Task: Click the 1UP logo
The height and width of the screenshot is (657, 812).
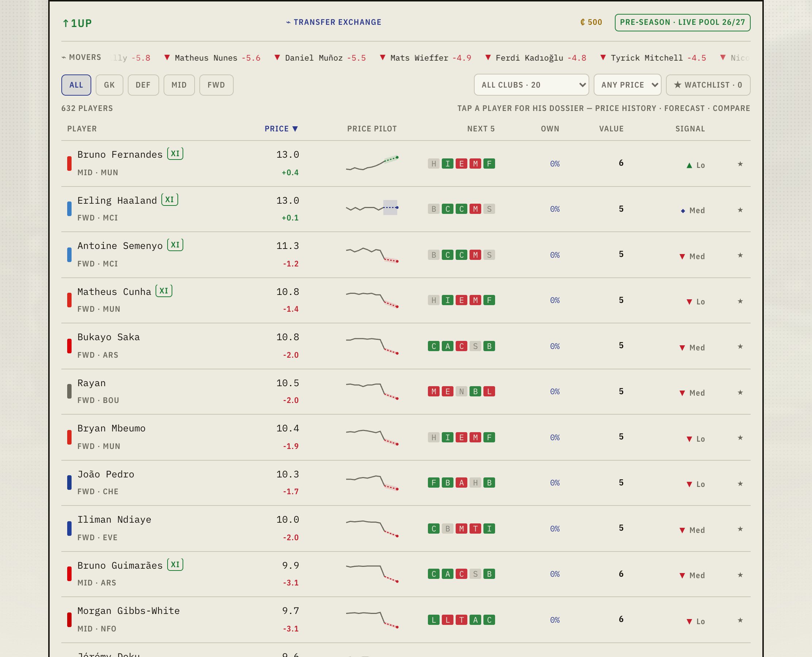Action: coord(77,23)
